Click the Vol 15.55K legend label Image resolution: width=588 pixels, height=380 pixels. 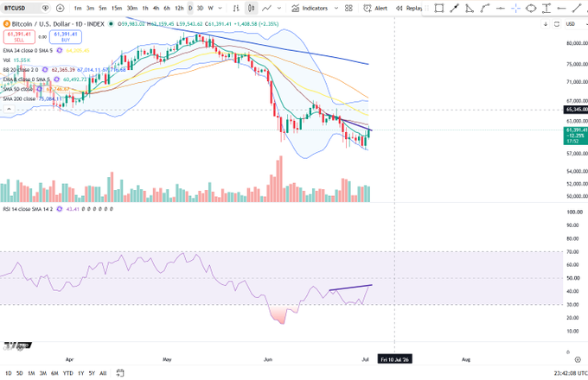(x=16, y=60)
